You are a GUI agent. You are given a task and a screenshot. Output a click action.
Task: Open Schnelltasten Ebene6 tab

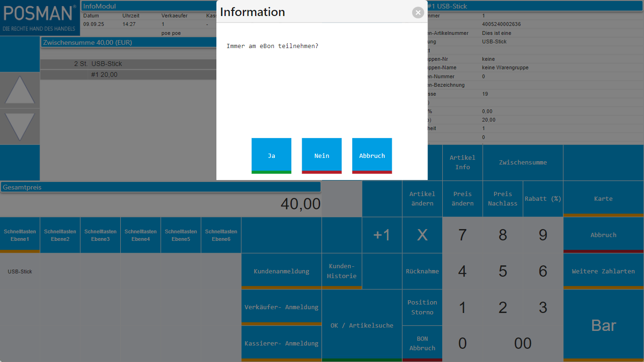(x=221, y=235)
